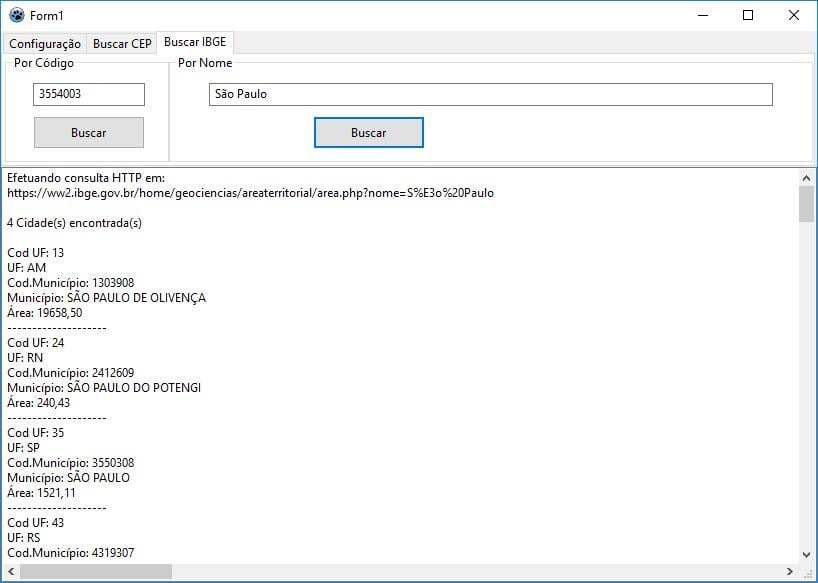Screen dimensions: 818x583
Task: Click the horizontal scrollbar left arrow
Action: [11, 572]
